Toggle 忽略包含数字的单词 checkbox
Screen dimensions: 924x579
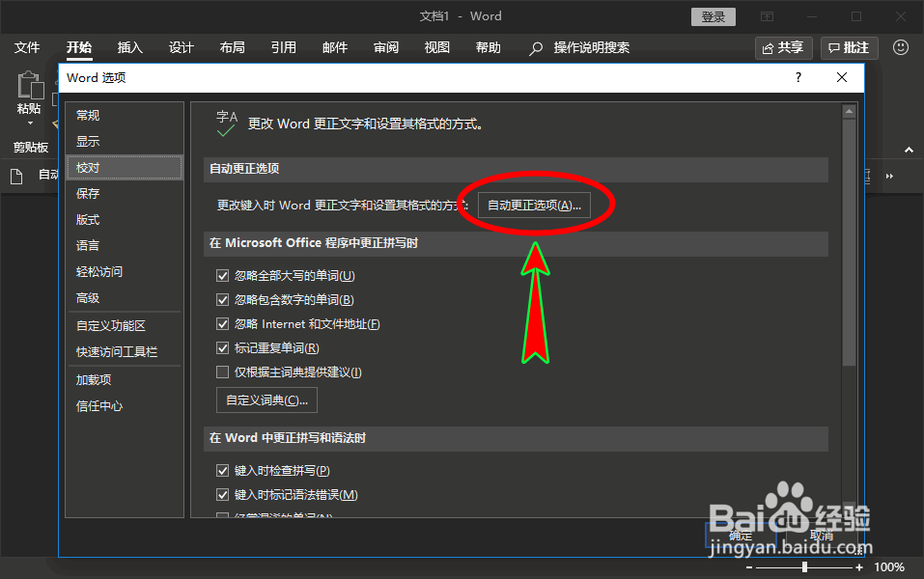(223, 300)
